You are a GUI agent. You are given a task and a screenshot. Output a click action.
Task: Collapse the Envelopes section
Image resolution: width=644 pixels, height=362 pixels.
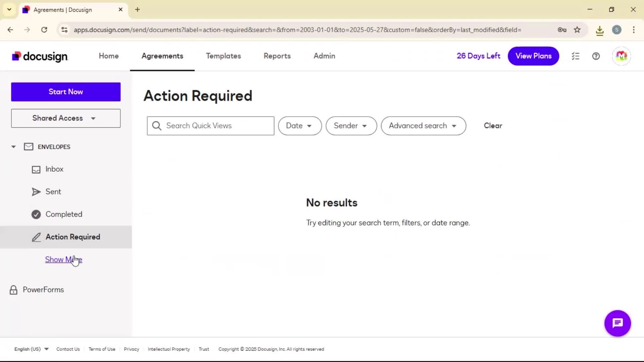pos(13,147)
